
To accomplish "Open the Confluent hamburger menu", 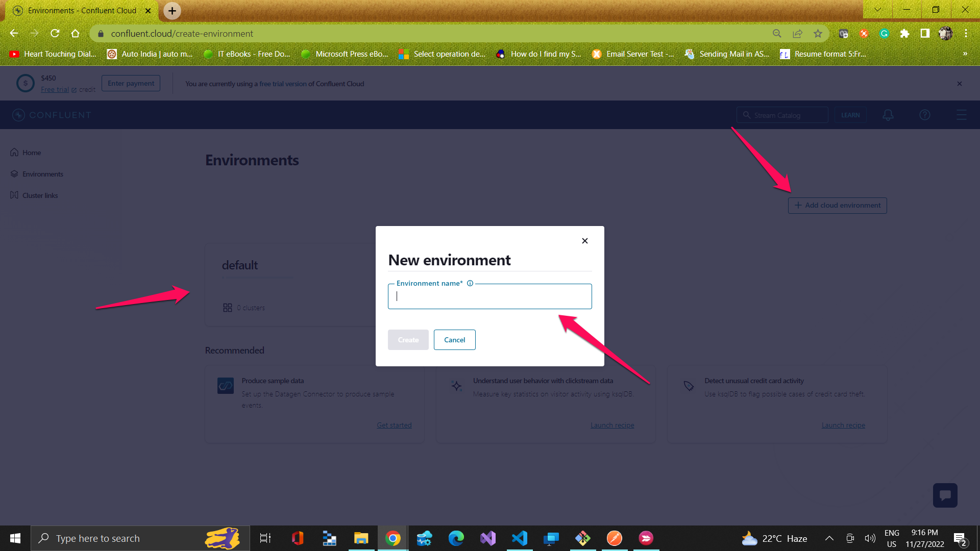I will pos(962,115).
